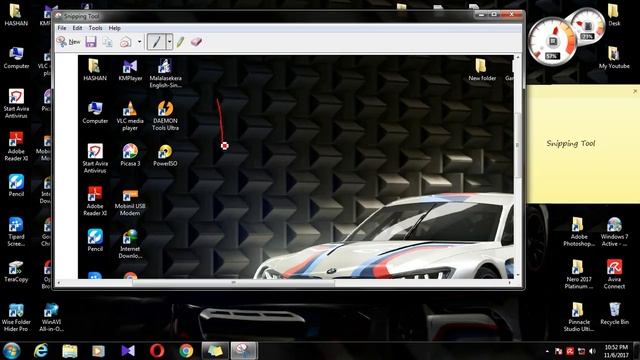Select WinAVI All-in-One desktop icon
This screenshot has width=640, height=360.
[51, 318]
